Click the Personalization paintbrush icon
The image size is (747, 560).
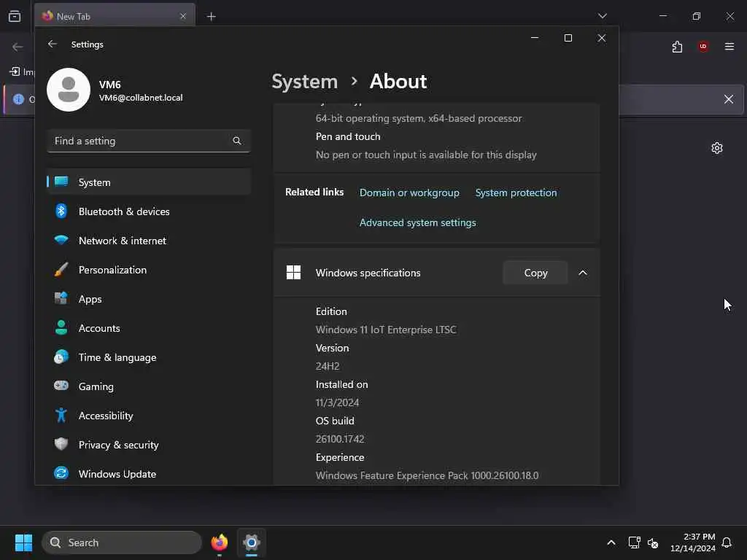pos(61,270)
